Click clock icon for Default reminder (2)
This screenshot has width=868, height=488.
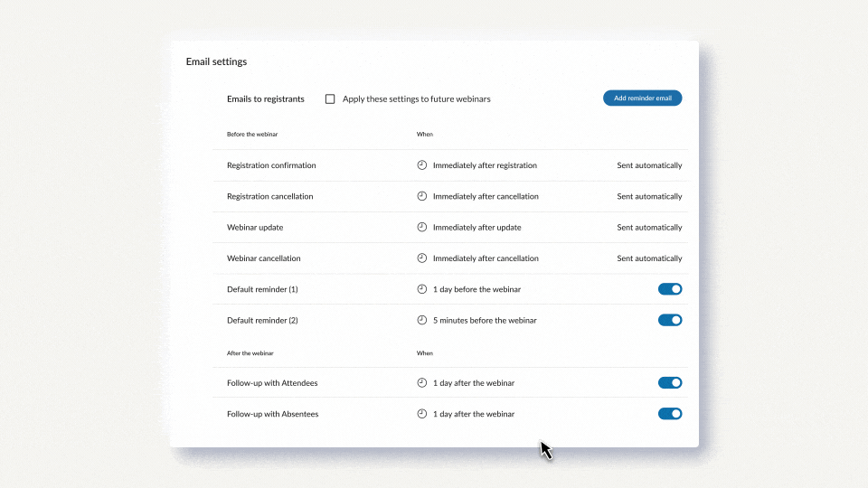pyautogui.click(x=421, y=320)
